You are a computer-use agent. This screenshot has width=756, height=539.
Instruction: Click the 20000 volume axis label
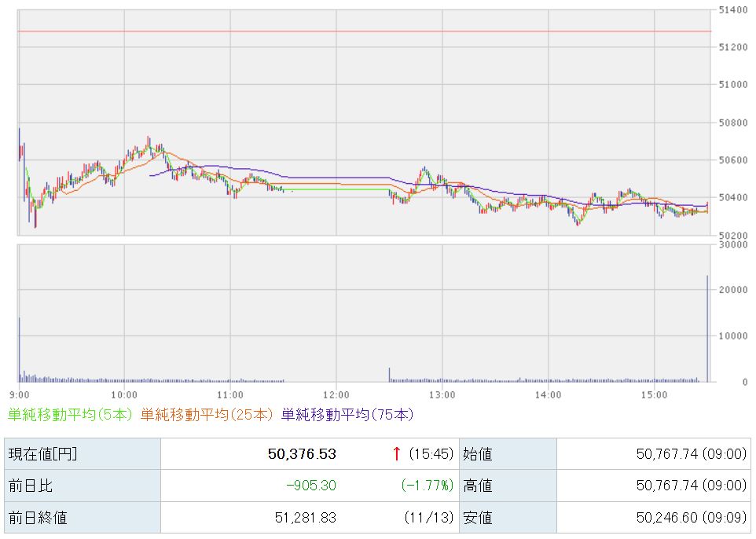[x=732, y=290]
